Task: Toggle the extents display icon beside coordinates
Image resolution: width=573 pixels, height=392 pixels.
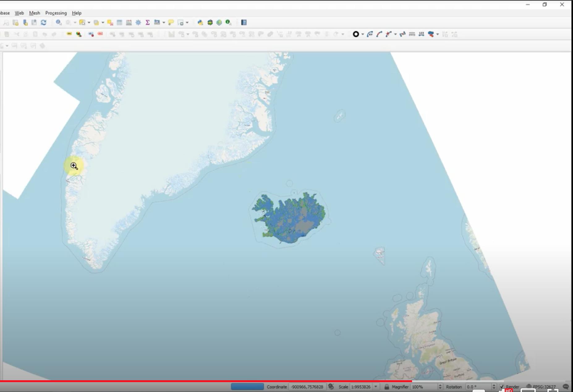Action: 331,386
